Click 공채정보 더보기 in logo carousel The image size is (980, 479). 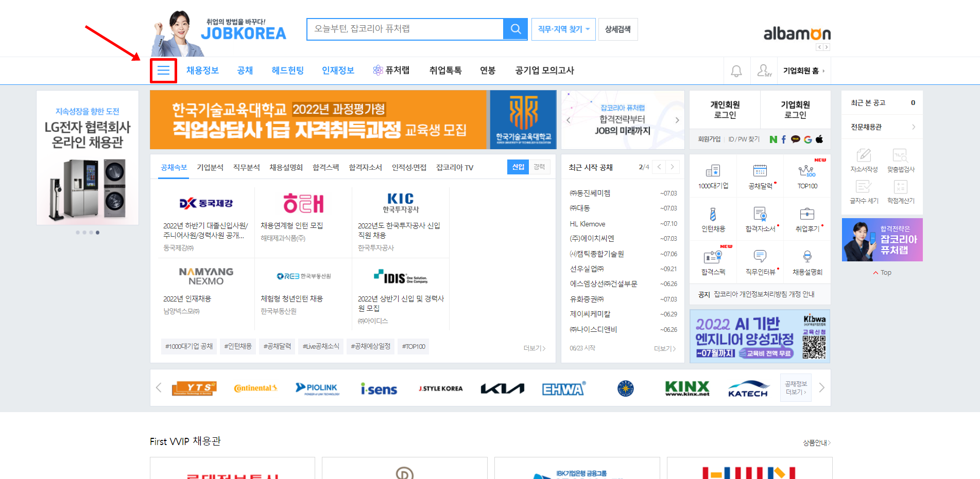(796, 388)
